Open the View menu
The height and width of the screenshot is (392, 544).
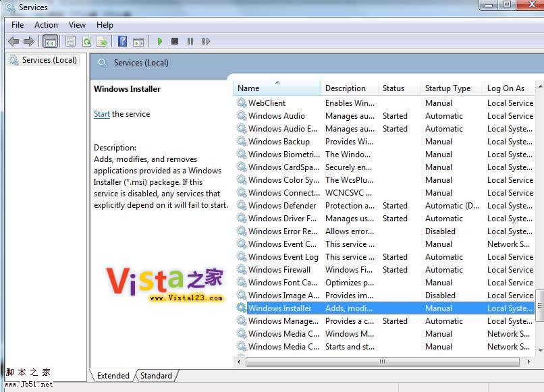coord(77,25)
